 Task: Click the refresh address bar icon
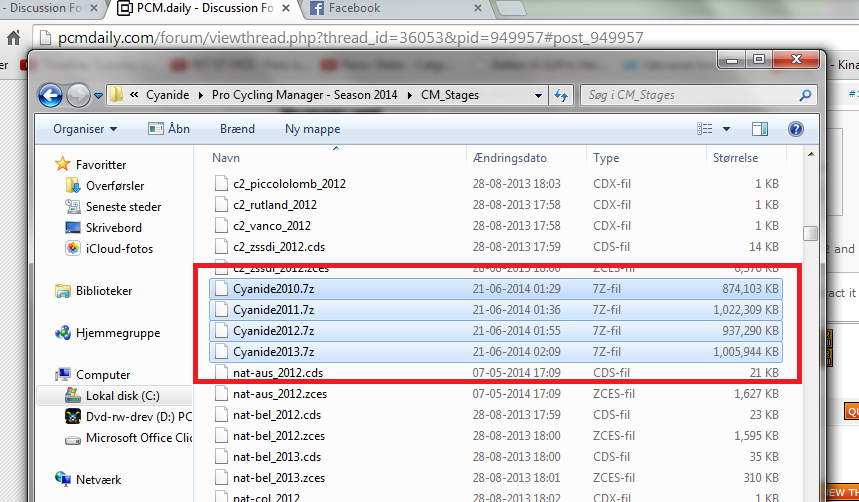tap(562, 96)
